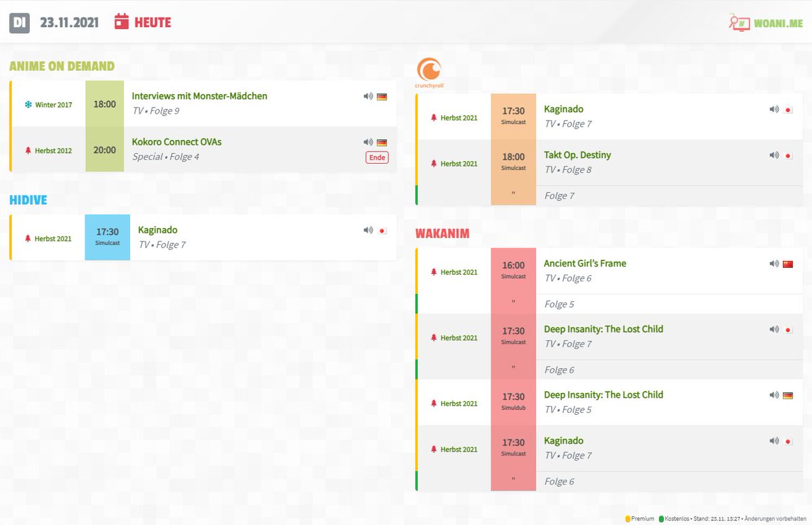Image resolution: width=812 pixels, height=525 pixels.
Task: Click the 18:00 Simulcast block for Takt Op. Destiny
Action: [x=514, y=162]
